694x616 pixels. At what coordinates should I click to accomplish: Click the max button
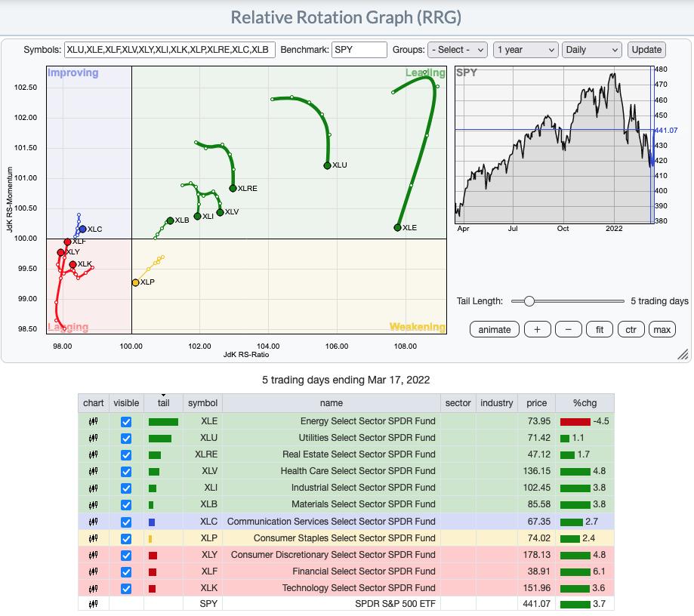(x=662, y=330)
